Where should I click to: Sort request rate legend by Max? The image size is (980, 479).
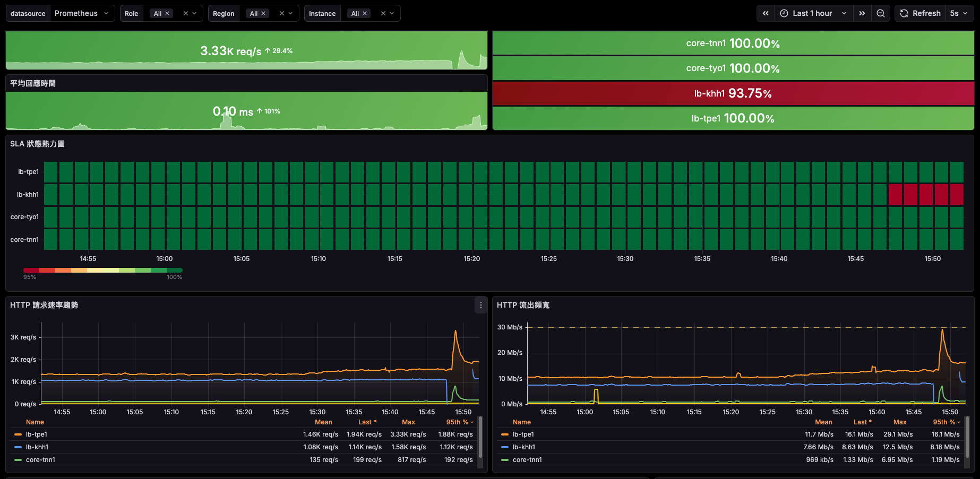point(408,422)
